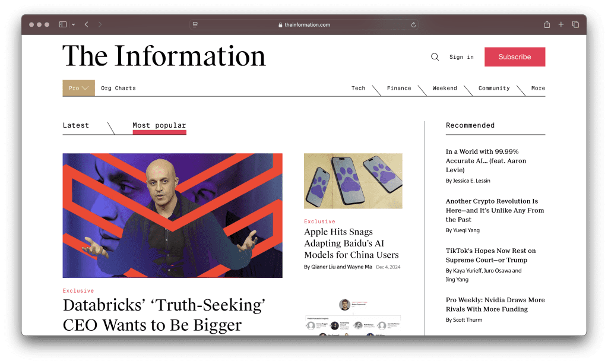Open a new tab with the plus icon
The image size is (608, 364).
[x=560, y=24]
